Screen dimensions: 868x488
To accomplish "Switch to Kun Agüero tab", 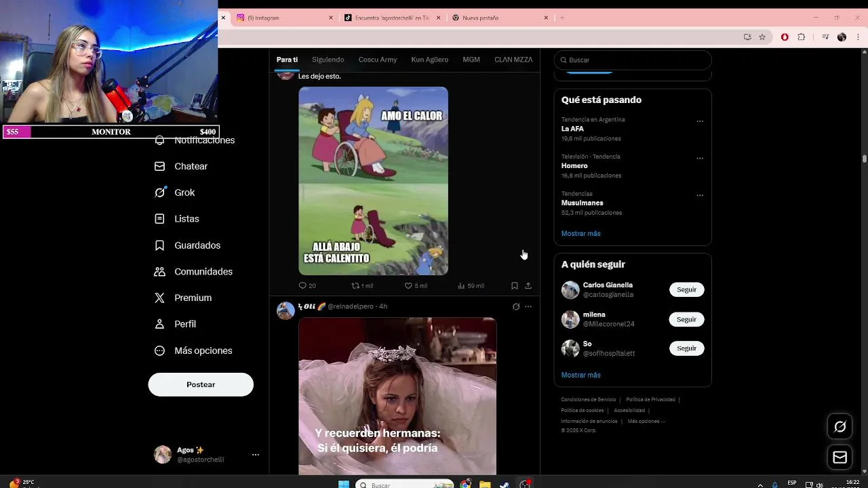I will coord(429,60).
